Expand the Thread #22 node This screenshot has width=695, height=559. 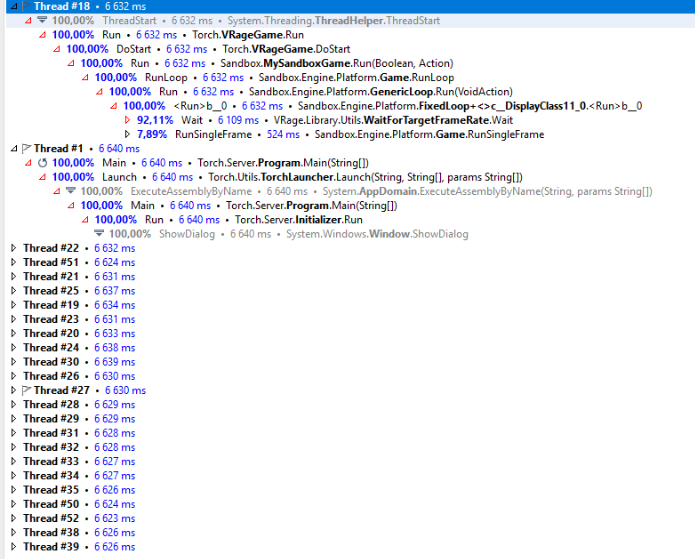point(12,248)
